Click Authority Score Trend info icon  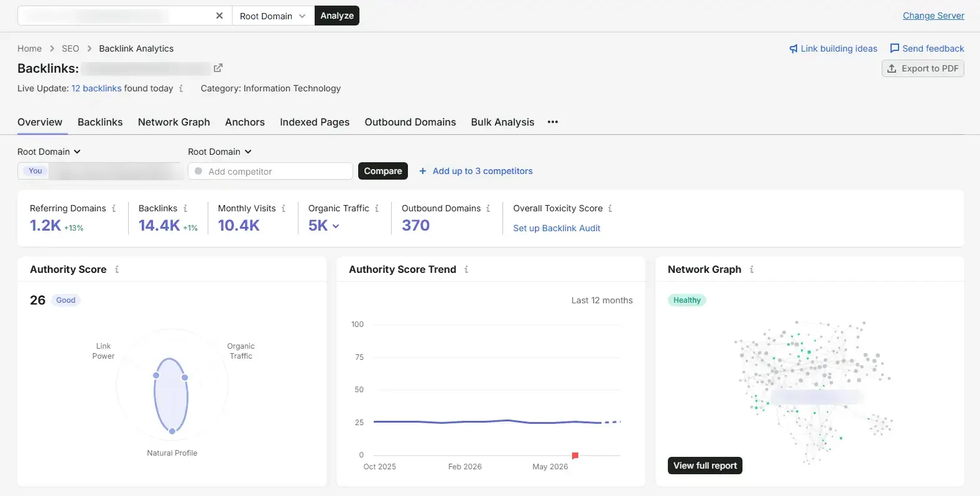tap(466, 269)
